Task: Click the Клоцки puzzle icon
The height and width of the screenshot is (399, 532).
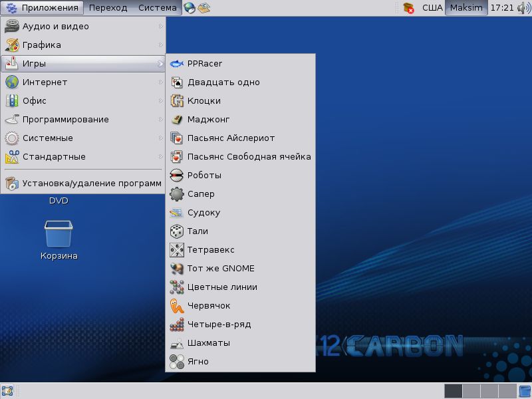Action: click(x=176, y=101)
